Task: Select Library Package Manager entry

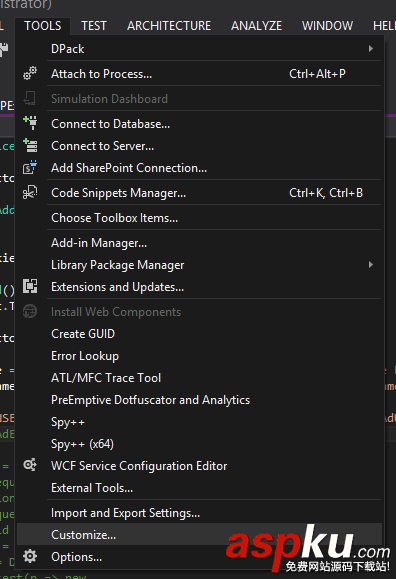Action: pyautogui.click(x=199, y=265)
